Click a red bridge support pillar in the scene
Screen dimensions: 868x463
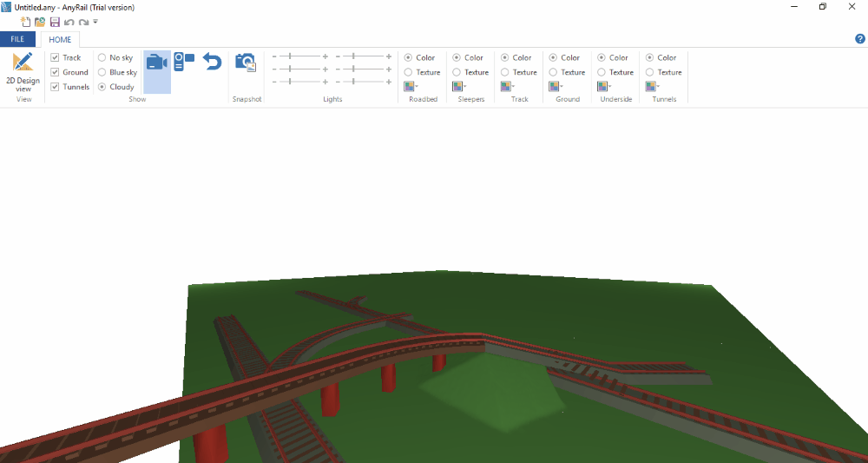(x=330, y=399)
